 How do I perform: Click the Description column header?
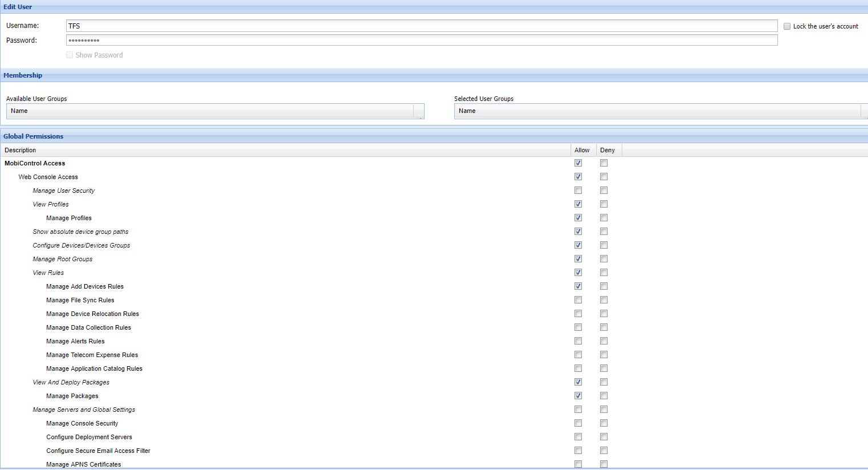click(285, 150)
